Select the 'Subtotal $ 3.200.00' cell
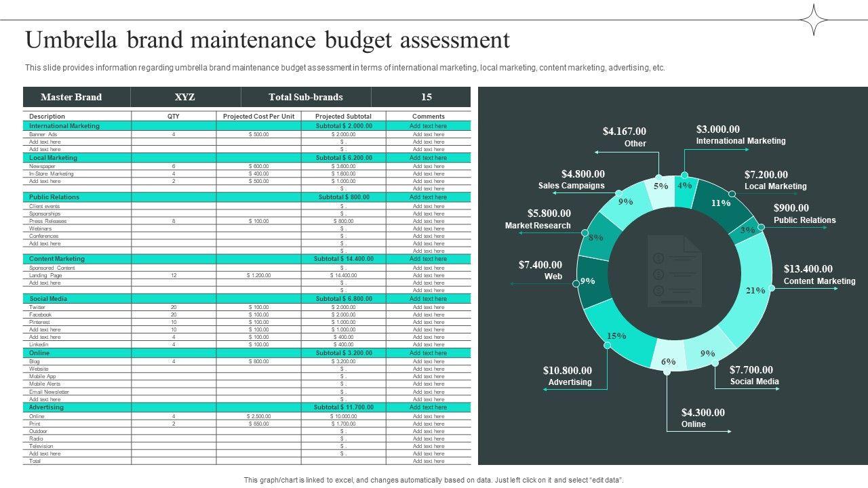868x488 pixels. click(x=344, y=353)
